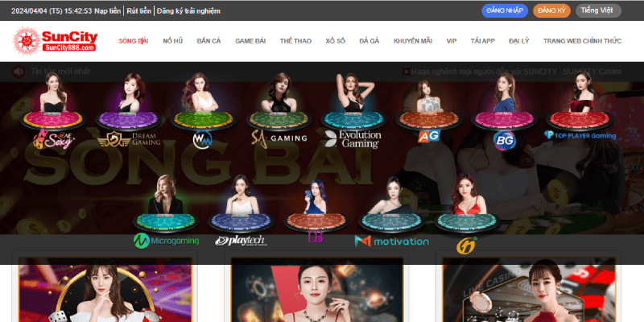Open the VIP page
Image resolution: width=644 pixels, height=322 pixels.
pos(452,41)
